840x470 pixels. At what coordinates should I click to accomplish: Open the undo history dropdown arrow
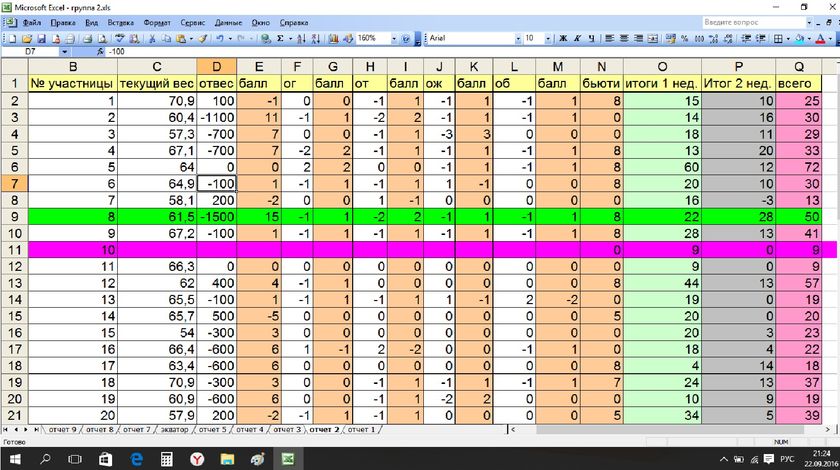[230, 39]
